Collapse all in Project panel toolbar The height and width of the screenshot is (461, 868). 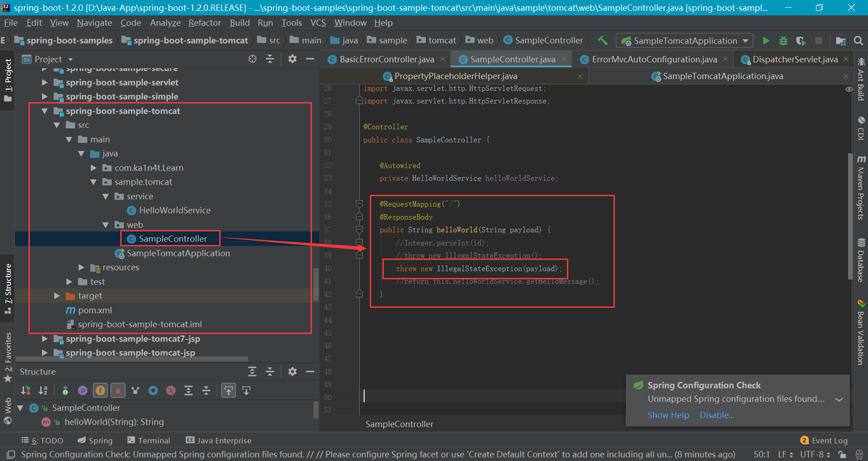point(270,59)
